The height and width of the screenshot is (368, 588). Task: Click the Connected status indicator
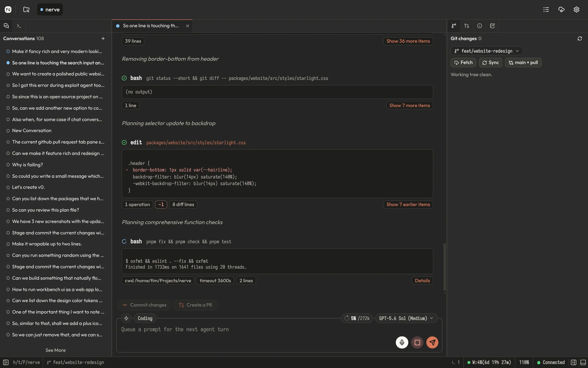551,362
